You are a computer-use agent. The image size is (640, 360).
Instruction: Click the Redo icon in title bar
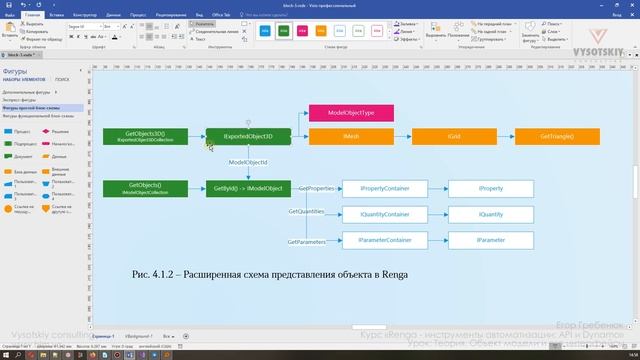pos(38,5)
